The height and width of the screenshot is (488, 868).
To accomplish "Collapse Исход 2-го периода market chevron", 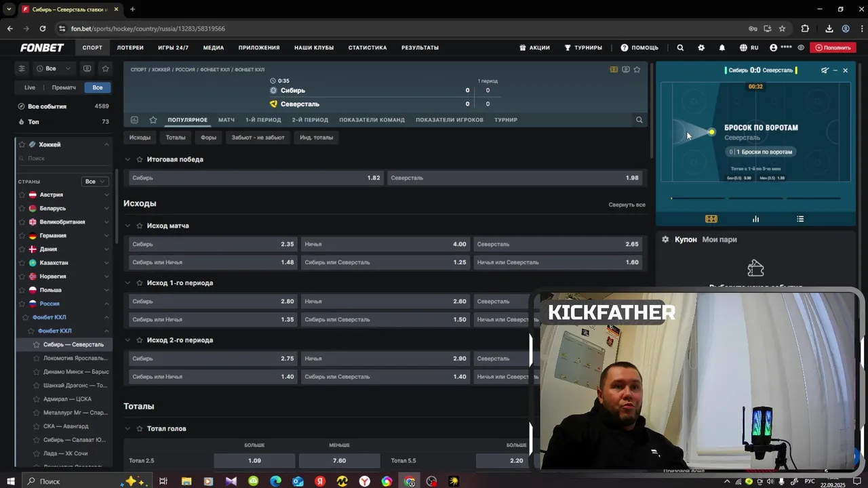I will [x=127, y=340].
